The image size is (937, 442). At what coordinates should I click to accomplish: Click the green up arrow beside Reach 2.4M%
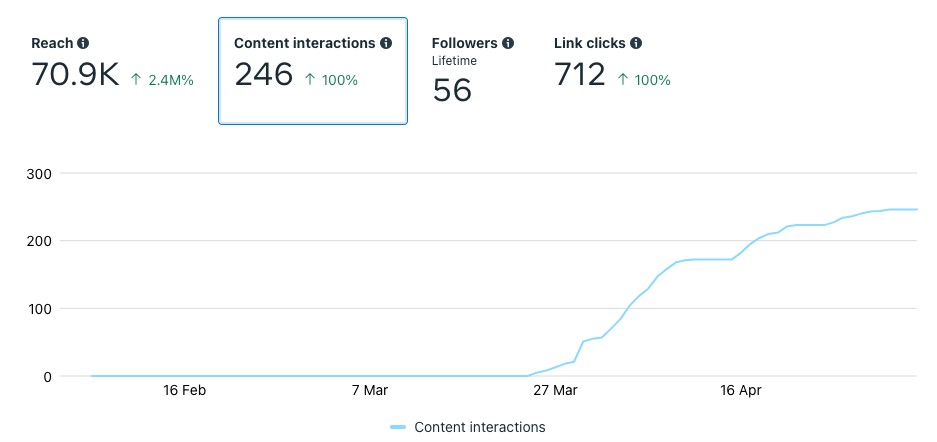click(136, 80)
